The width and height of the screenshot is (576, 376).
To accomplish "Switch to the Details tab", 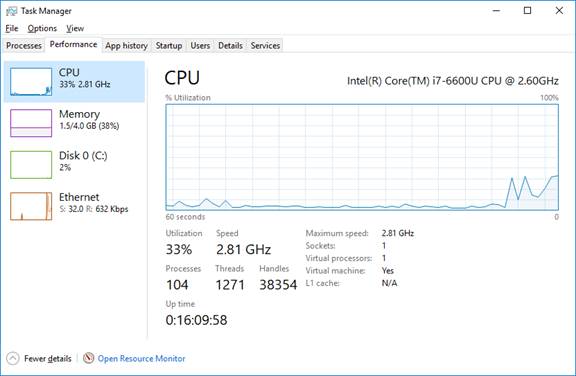I will click(230, 46).
